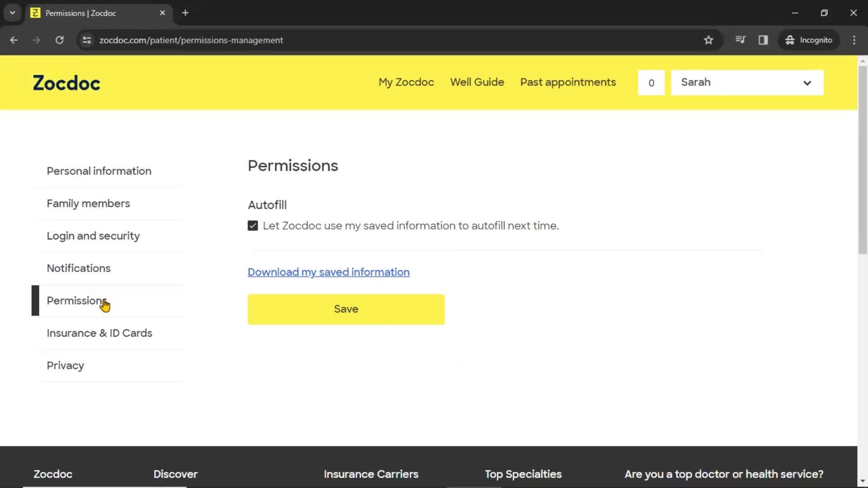Expand the Sarah account dropdown
This screenshot has width=868, height=488.
[x=747, y=83]
